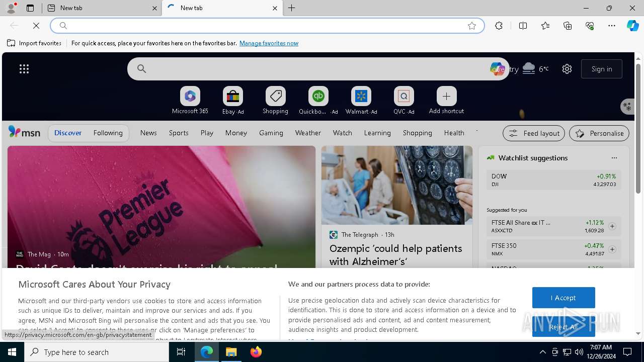Click the Feed layout button

[x=534, y=133]
